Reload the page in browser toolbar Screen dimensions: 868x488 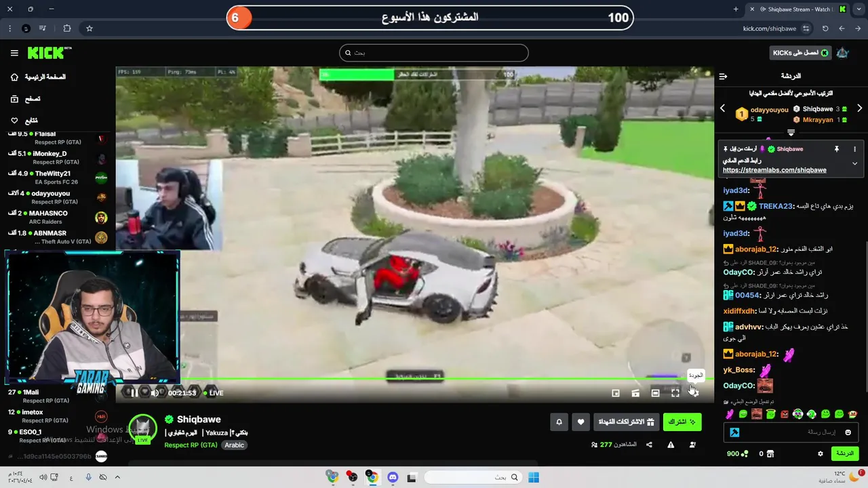(x=825, y=28)
